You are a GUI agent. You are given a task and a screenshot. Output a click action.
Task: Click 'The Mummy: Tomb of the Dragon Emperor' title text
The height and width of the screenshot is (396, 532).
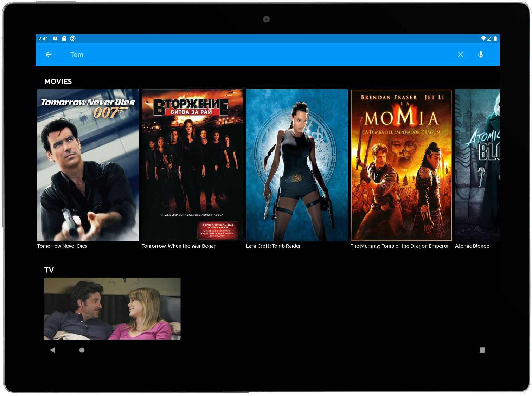point(400,246)
